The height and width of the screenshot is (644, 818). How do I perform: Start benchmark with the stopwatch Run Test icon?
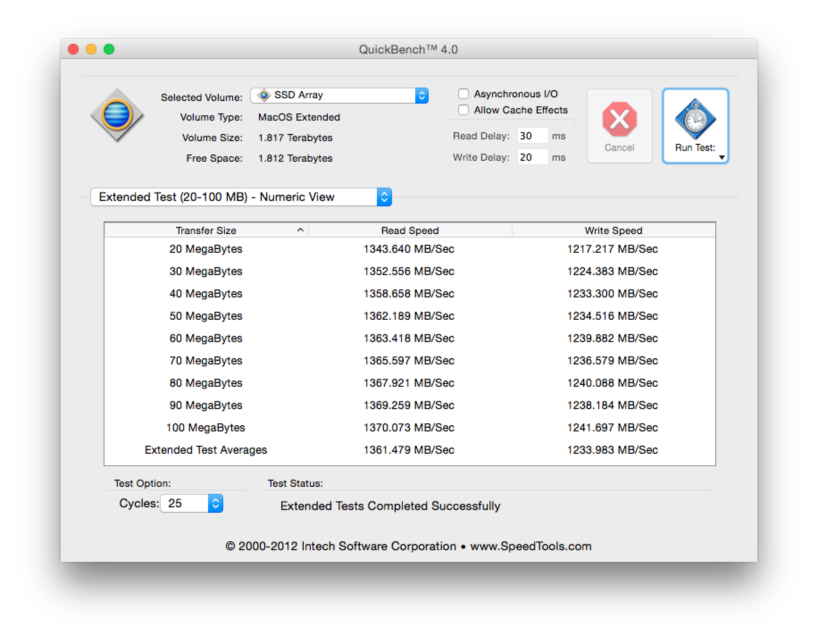[x=695, y=119]
